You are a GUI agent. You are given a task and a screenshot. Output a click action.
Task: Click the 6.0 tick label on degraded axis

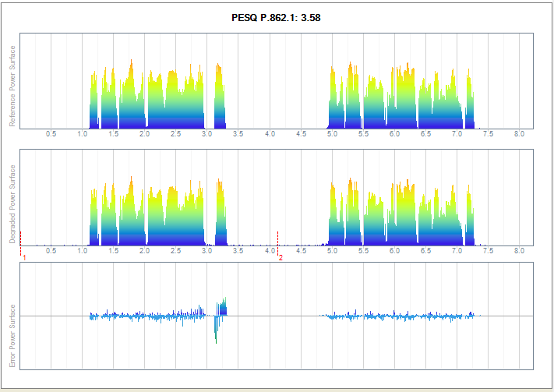point(394,251)
